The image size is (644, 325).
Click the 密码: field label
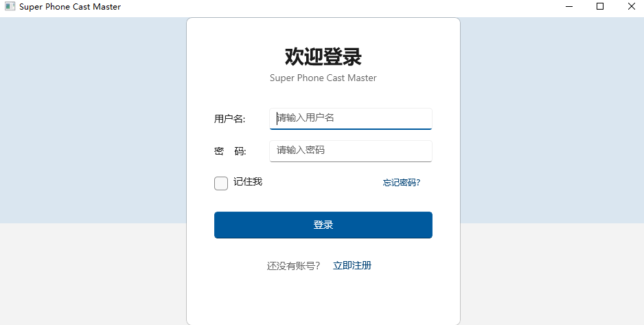(x=229, y=151)
